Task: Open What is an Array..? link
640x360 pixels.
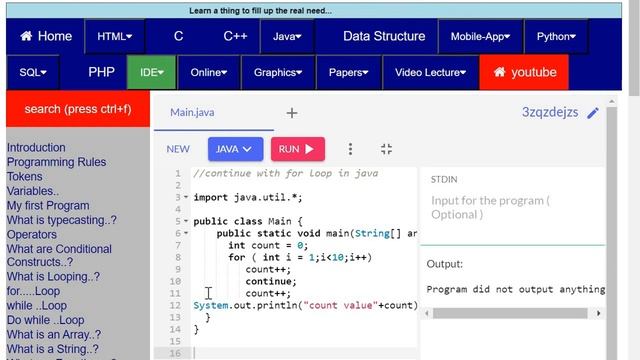Action: click(54, 334)
